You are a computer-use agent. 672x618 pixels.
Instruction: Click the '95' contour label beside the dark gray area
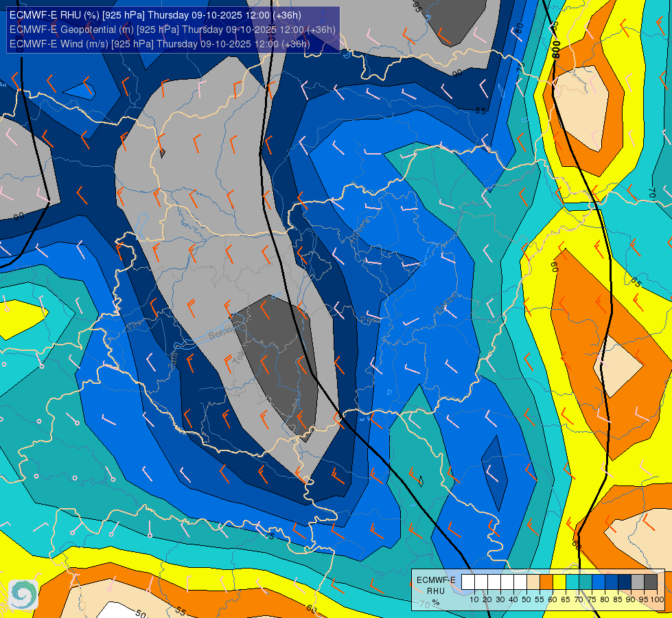coord(417,6)
